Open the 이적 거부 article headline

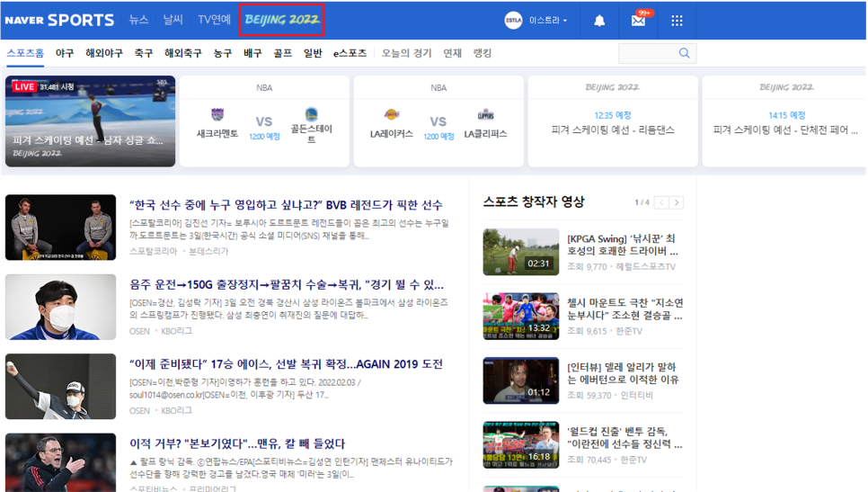[237, 443]
